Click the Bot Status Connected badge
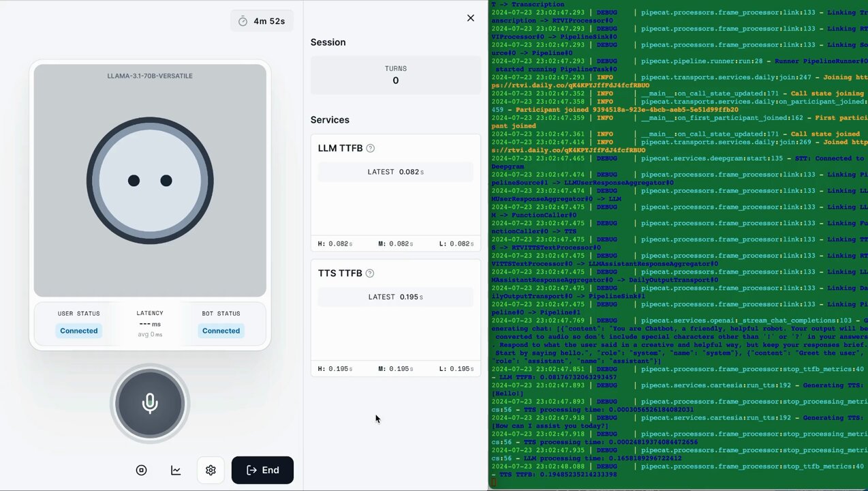The image size is (868, 491). (221, 331)
